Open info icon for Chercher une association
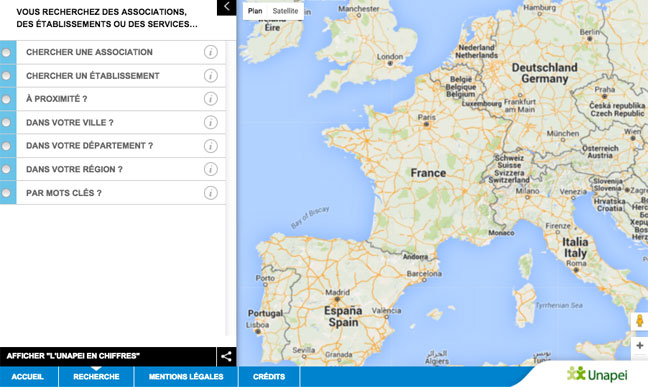The width and height of the screenshot is (648, 390). 211,52
